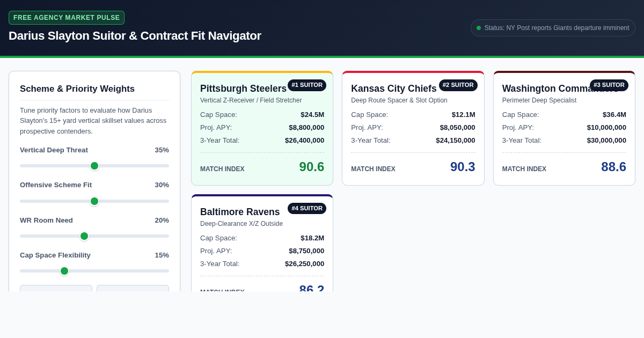Click Ravens cap space value $18.2M

[312, 238]
